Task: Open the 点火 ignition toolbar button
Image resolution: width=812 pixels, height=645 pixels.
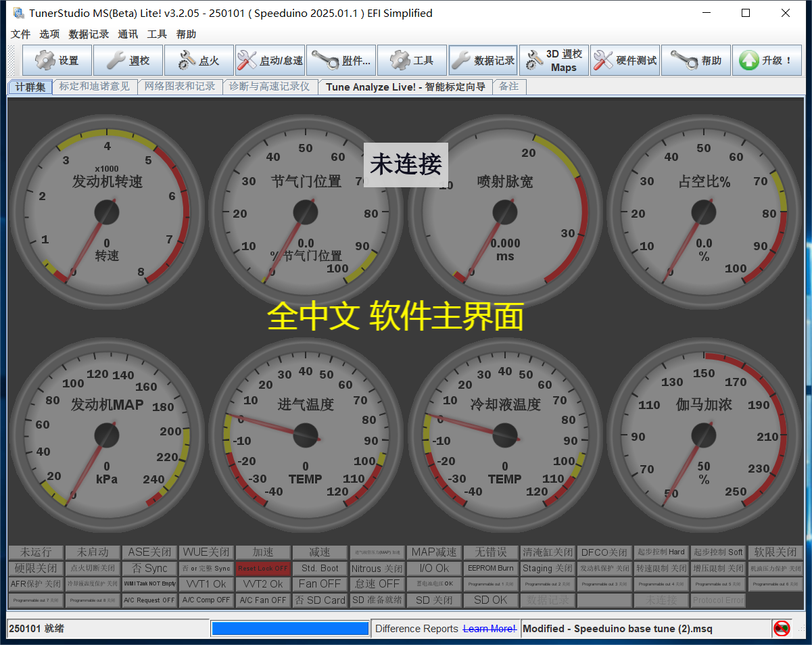Action: [x=199, y=60]
